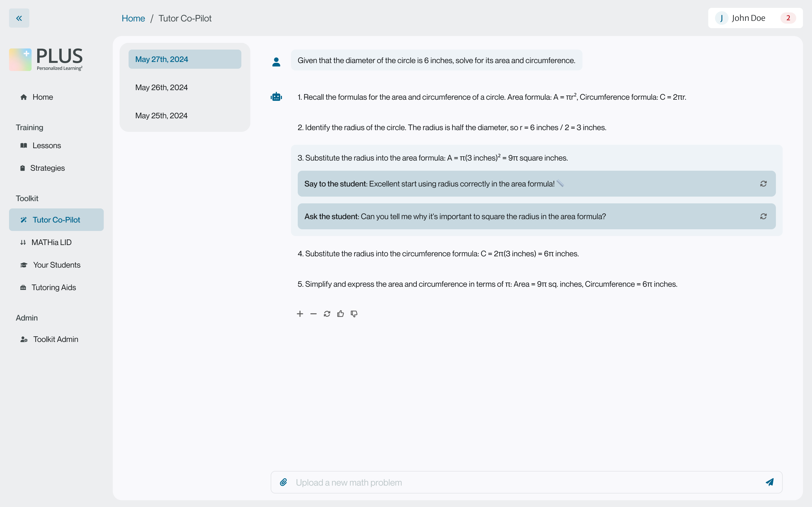The image size is (812, 507).
Task: Regenerate the 'Ask the student' suggestion
Action: coord(763,217)
